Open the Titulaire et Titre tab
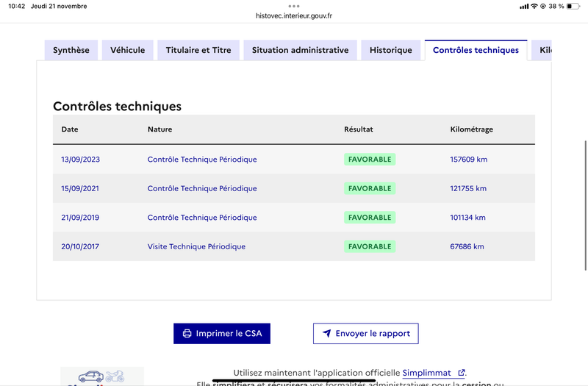This screenshot has width=588, height=386. [x=198, y=50]
